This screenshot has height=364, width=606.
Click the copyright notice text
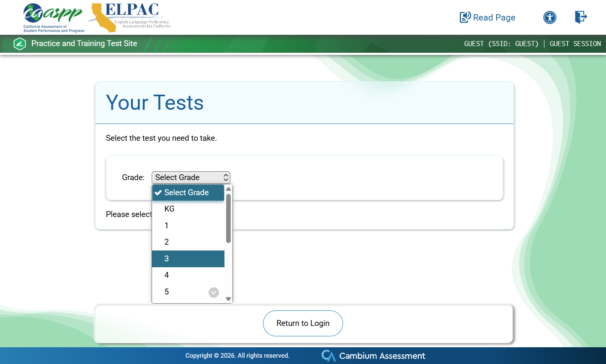237,356
